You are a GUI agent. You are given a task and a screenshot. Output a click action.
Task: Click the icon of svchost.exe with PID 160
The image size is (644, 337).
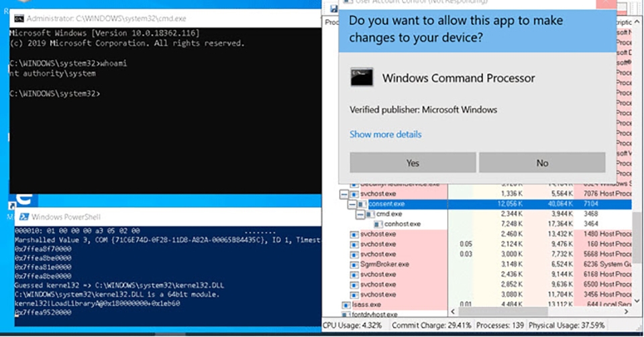pos(354,244)
